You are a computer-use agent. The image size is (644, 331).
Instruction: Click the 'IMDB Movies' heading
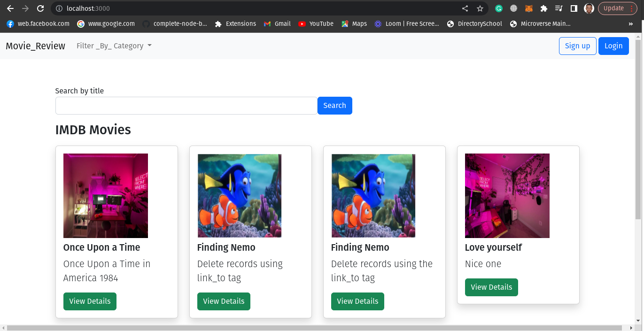[x=93, y=130]
